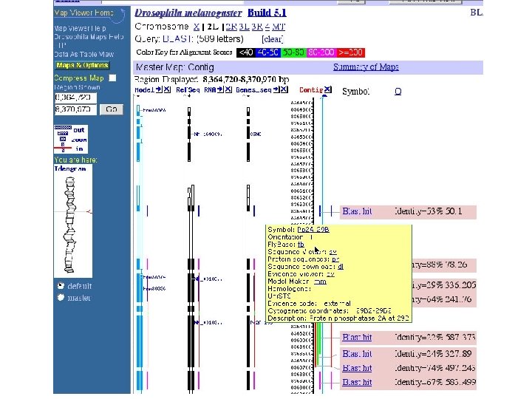This screenshot has width=532, height=399.
Task: Toggle the Compress Map checkbox
Action: point(112,78)
